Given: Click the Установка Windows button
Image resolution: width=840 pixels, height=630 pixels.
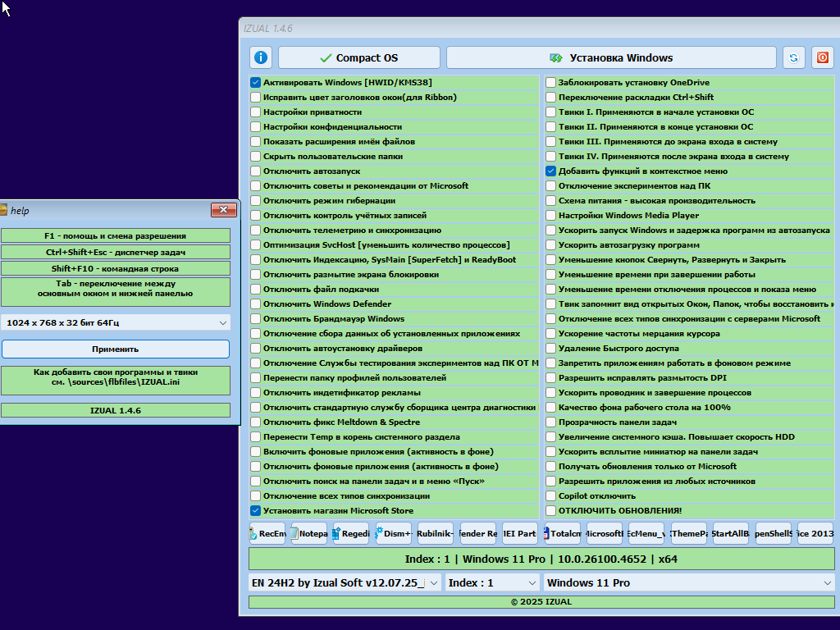Looking at the screenshot, I should coord(611,57).
